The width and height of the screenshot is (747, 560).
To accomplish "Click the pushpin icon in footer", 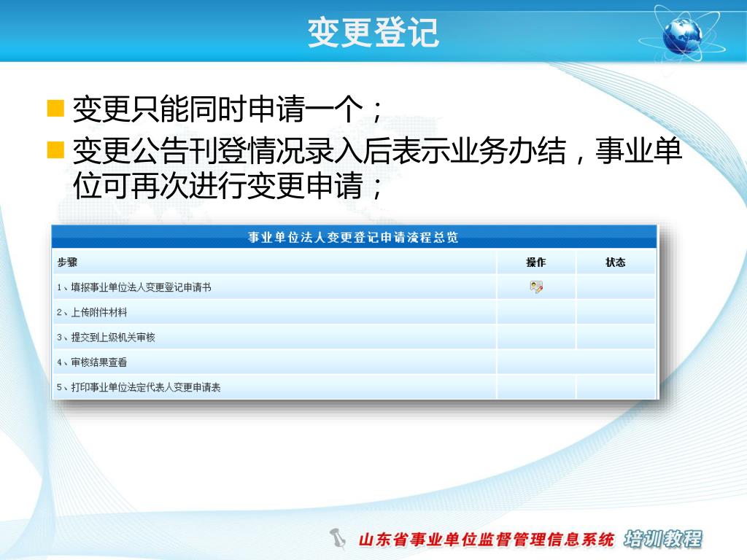I will pos(337,538).
